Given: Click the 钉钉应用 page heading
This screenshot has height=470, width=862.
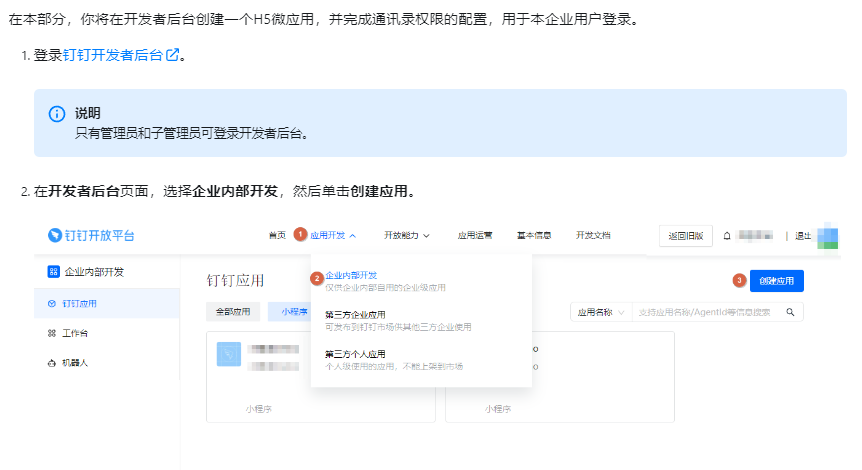Looking at the screenshot, I should point(235,280).
